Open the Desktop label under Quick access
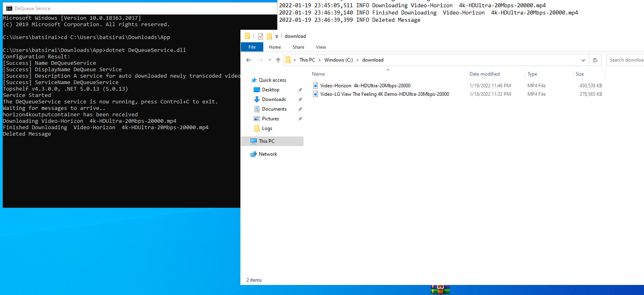This screenshot has width=644, height=295. tap(271, 90)
